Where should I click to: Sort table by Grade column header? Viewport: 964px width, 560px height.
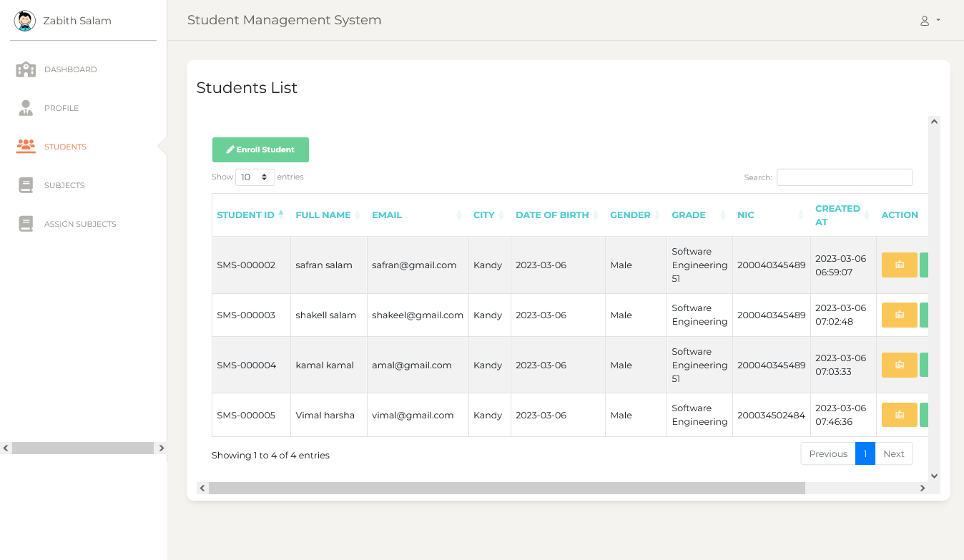[x=699, y=215]
